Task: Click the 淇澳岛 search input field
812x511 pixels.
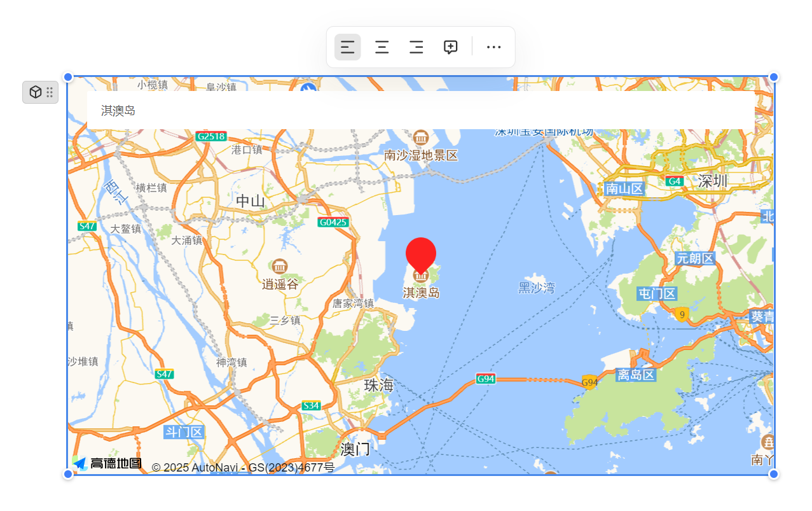Action: [x=421, y=110]
